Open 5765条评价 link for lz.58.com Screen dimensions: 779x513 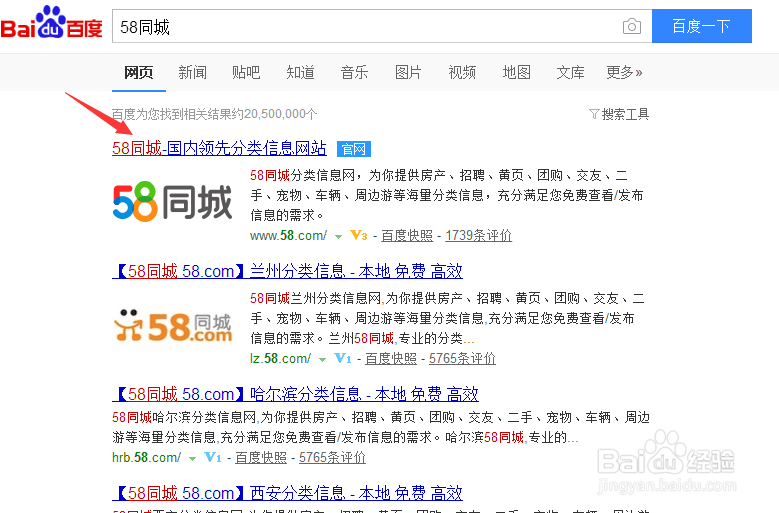pos(463,359)
